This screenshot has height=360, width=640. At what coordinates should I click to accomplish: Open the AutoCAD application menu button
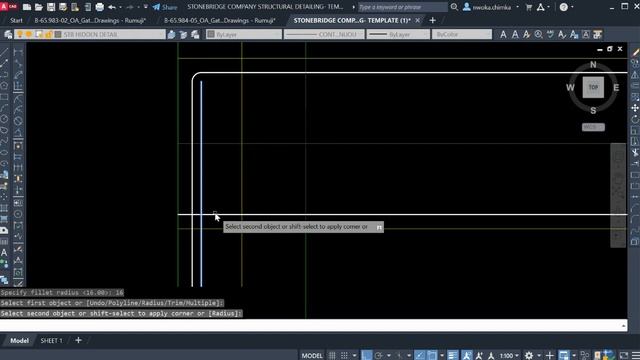[8, 7]
